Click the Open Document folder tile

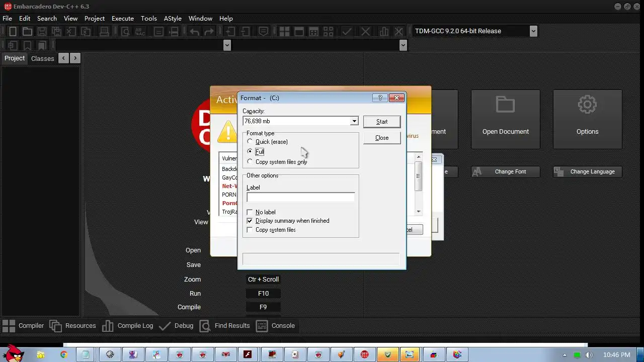(x=506, y=119)
